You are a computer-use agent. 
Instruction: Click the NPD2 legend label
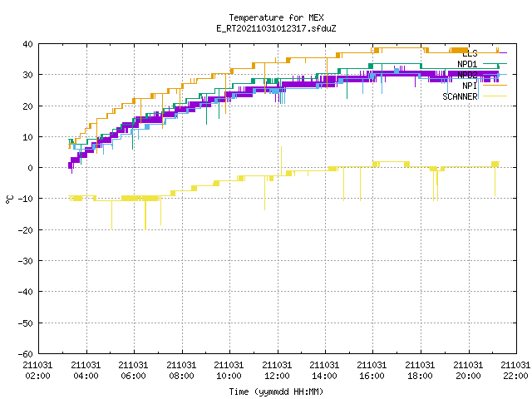(x=467, y=75)
